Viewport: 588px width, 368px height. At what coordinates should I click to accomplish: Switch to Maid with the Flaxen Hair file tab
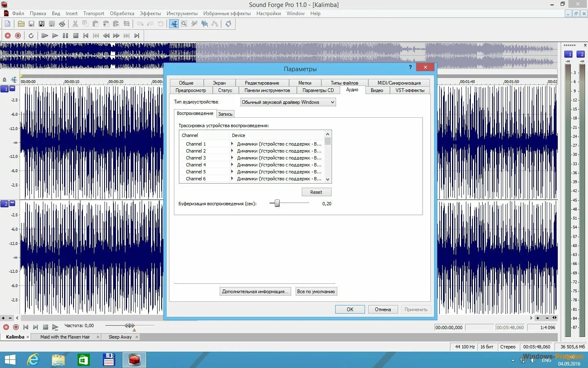(65, 337)
